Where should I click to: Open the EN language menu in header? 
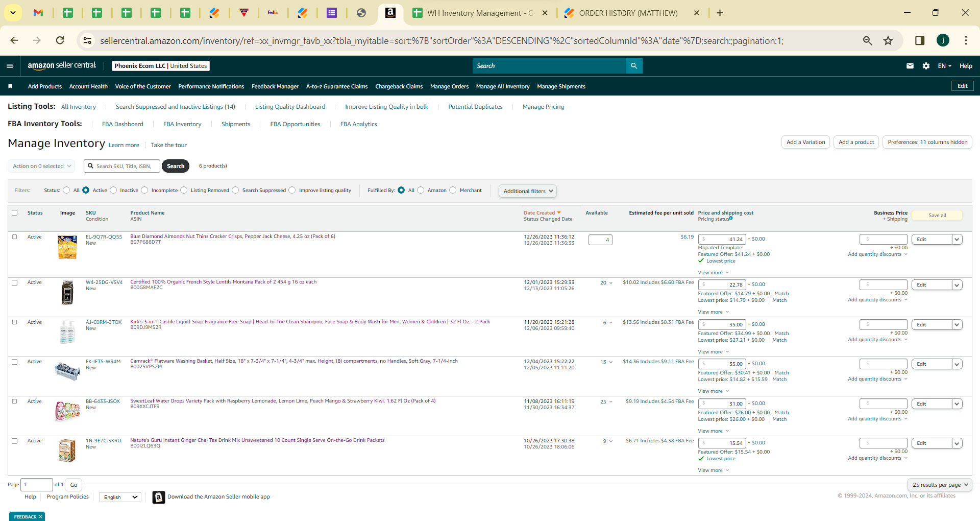pos(945,66)
